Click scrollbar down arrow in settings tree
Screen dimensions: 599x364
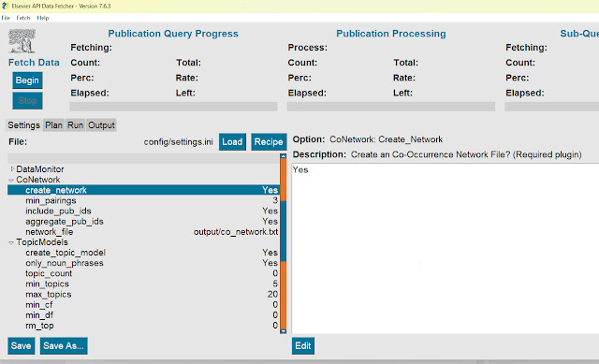pyautogui.click(x=283, y=331)
